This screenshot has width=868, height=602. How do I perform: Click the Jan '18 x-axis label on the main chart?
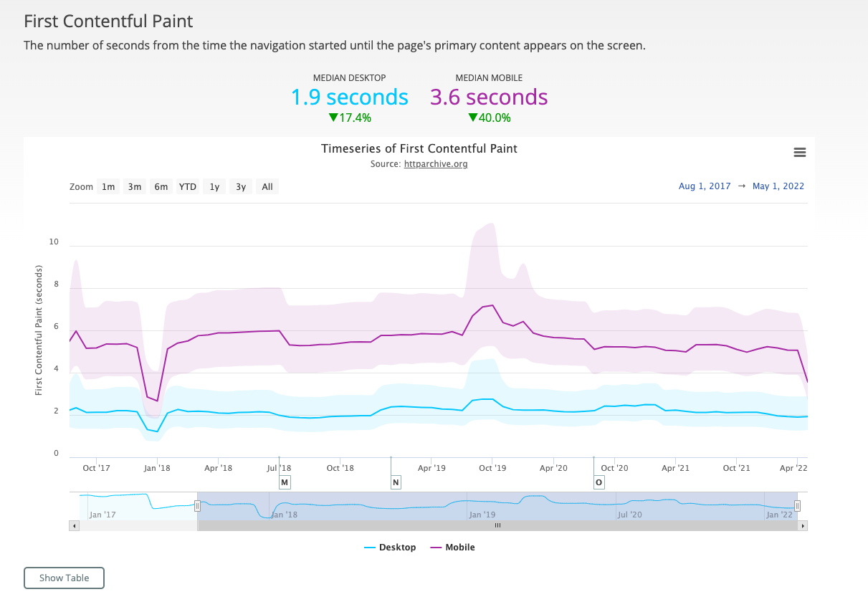(157, 468)
